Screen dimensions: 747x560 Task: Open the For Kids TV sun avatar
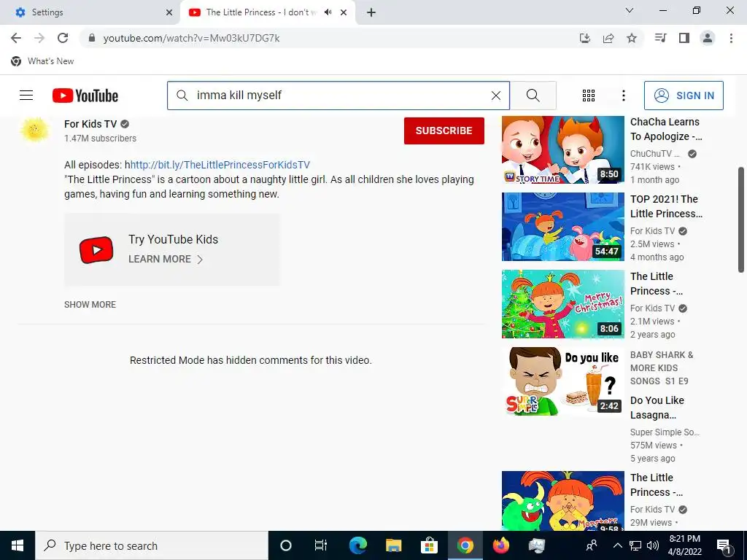34,130
